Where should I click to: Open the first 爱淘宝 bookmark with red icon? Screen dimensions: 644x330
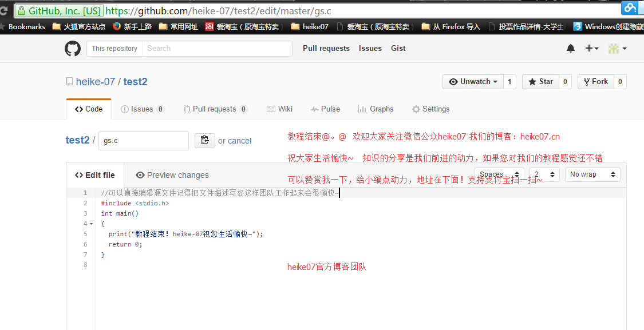(x=244, y=27)
